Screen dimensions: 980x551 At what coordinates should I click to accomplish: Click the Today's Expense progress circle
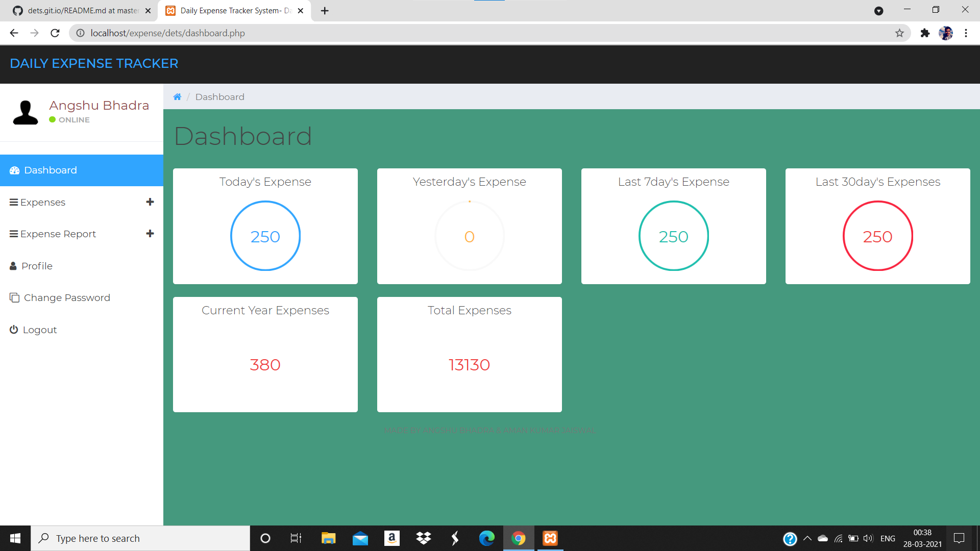click(265, 236)
